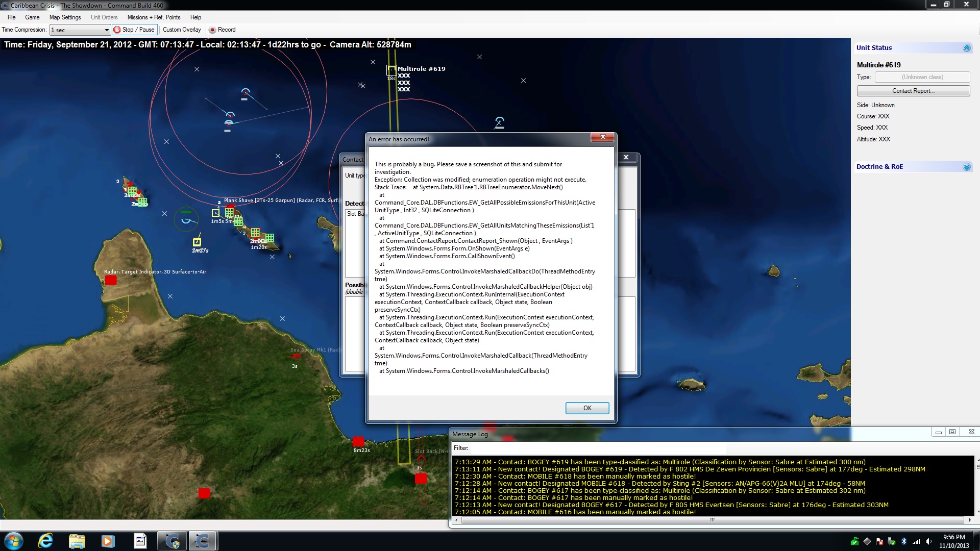Screen dimensions: 980x551
Task: Select the log entry about BOGEY #619 classified
Action: [x=660, y=462]
